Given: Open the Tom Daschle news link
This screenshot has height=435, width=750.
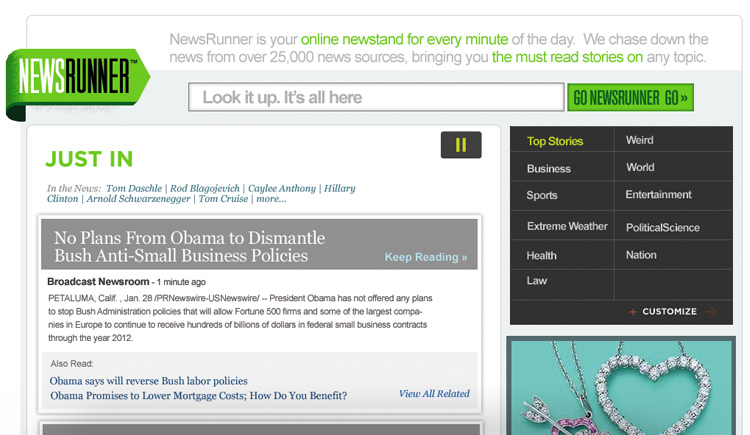Looking at the screenshot, I should point(134,189).
